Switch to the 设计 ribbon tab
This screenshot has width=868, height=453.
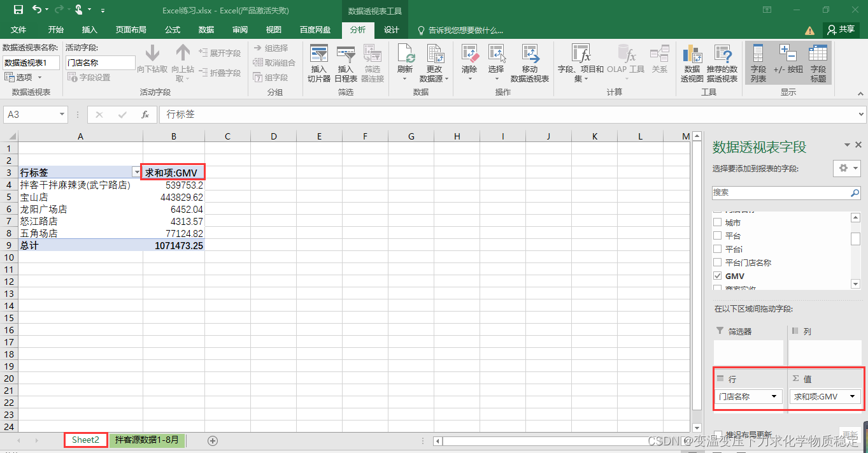tap(391, 30)
